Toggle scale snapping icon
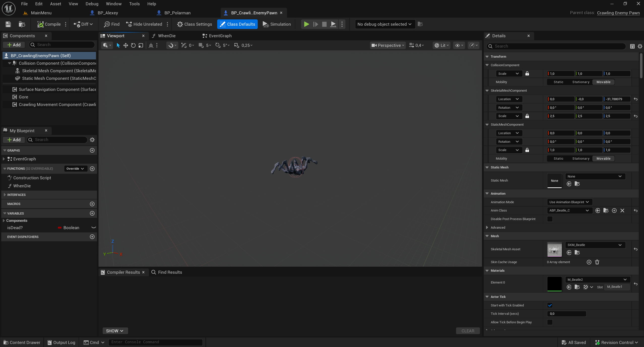Image resolution: width=644 pixels, height=347 pixels. (x=237, y=45)
